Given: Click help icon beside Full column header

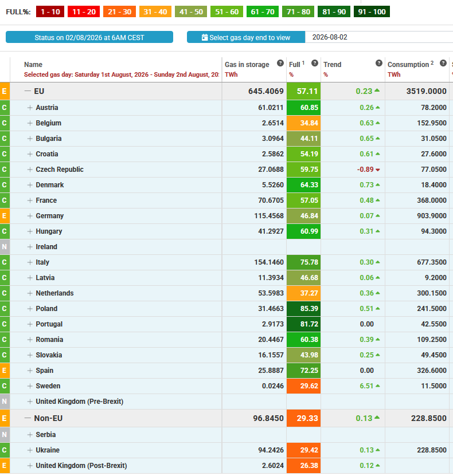Looking at the screenshot, I should tap(315, 63).
